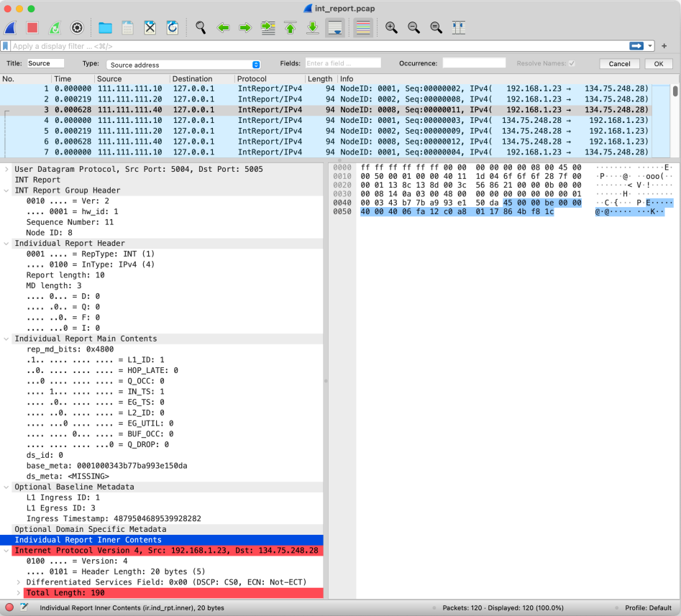This screenshot has height=616, width=681.
Task: Jump to the first packet
Action: (290, 28)
